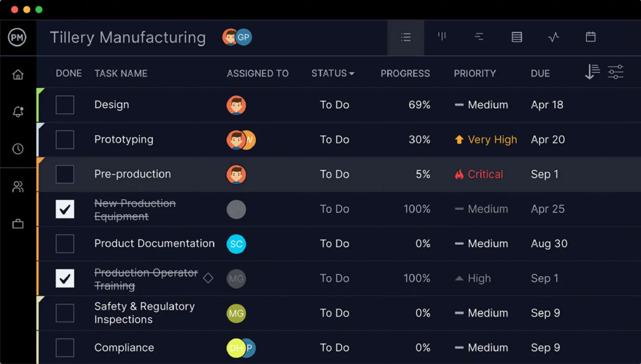Check the Design task done checkbox
Image resolution: width=641 pixels, height=364 pixels.
(65, 105)
